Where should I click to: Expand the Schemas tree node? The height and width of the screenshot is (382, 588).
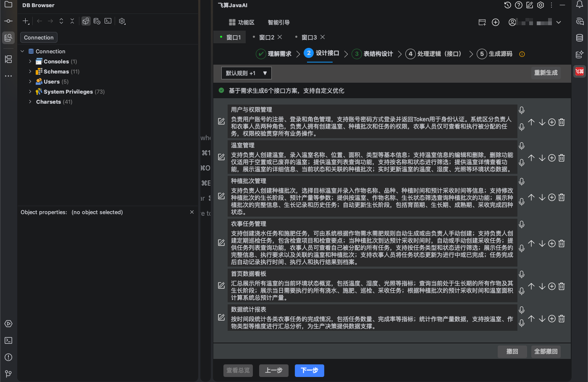click(30, 72)
